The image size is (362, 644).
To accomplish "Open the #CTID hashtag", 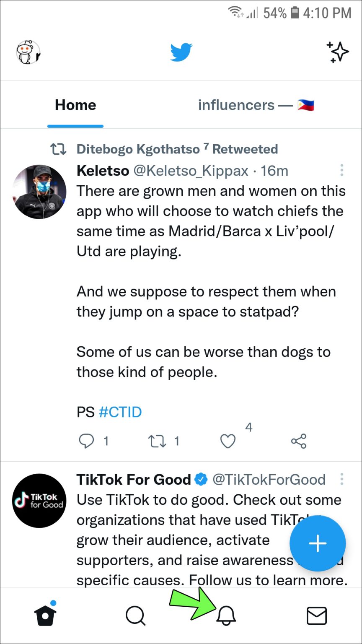I will (x=120, y=412).
